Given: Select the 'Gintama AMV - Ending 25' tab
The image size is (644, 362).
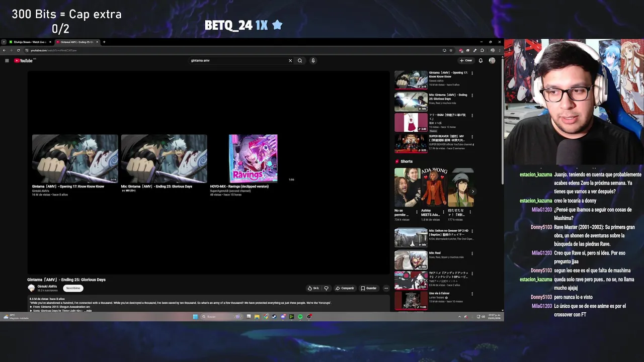Looking at the screenshot, I should point(77,42).
